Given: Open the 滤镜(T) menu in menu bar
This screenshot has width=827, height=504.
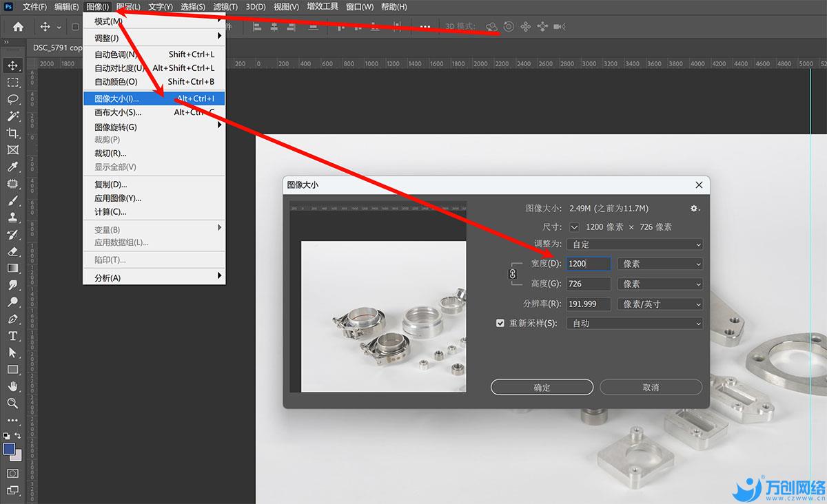Looking at the screenshot, I should 225,7.
